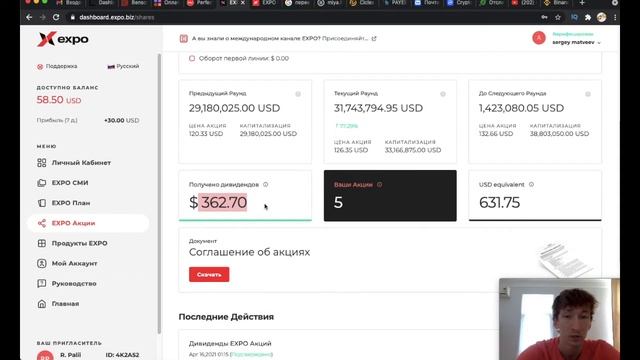Click the red user avatar
Viewport: 640px width, 360px height.
click(x=539, y=38)
